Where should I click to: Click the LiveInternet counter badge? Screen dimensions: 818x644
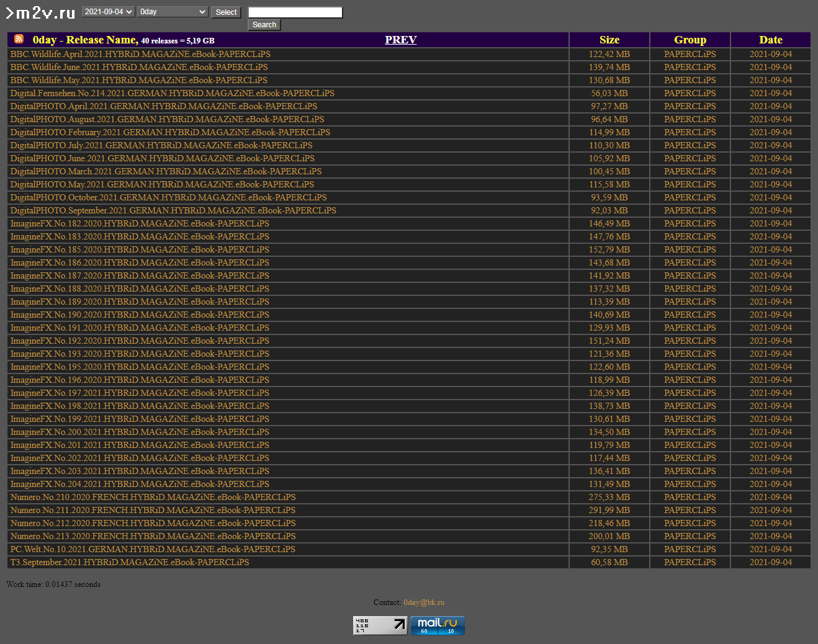click(380, 625)
